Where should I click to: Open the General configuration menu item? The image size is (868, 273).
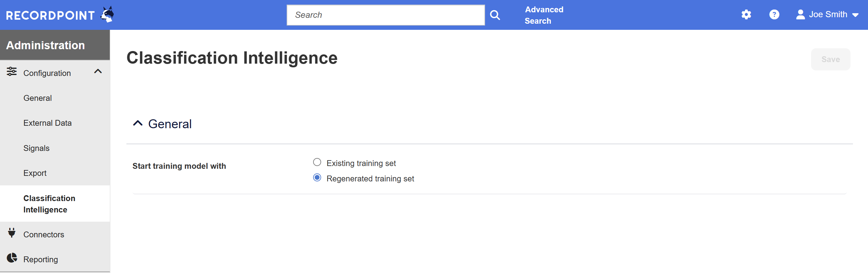coord(38,98)
